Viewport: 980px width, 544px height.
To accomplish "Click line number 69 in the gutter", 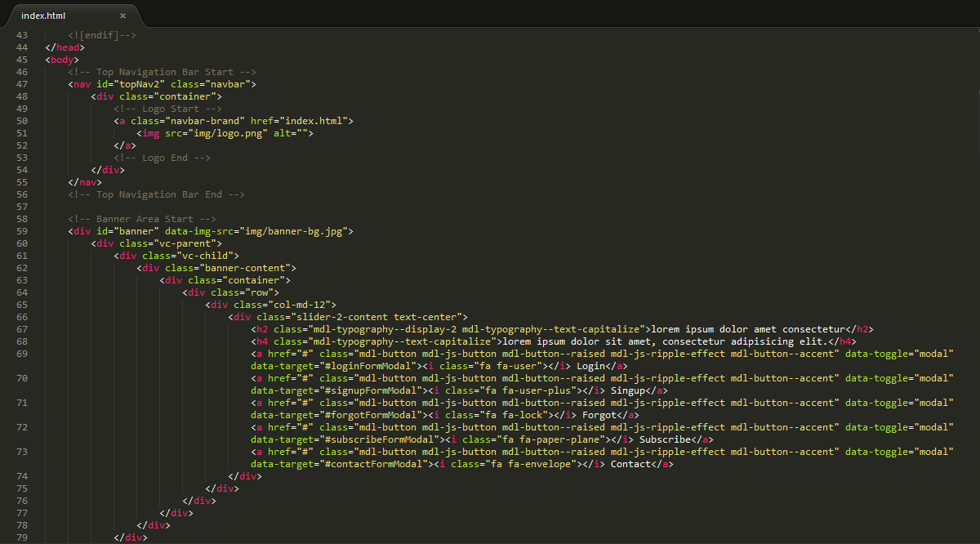I will click(x=22, y=354).
